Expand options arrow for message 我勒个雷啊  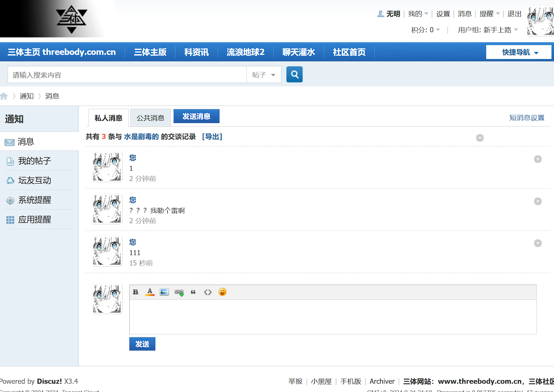click(x=538, y=201)
